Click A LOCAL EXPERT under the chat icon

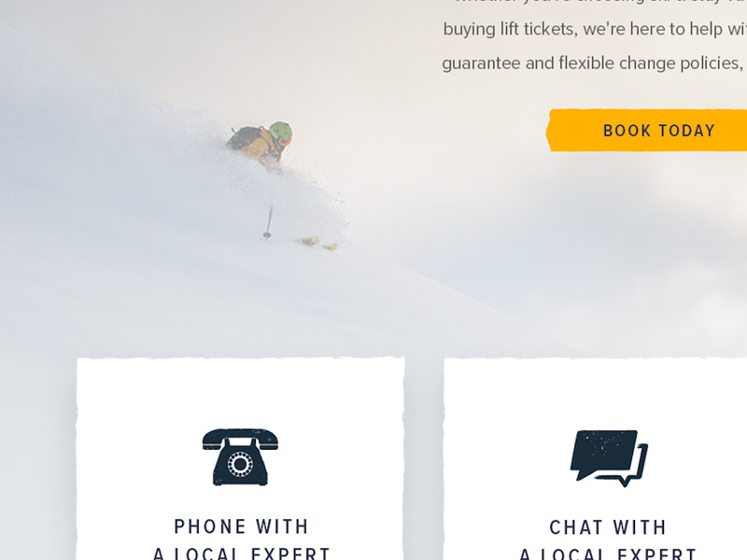point(608,553)
